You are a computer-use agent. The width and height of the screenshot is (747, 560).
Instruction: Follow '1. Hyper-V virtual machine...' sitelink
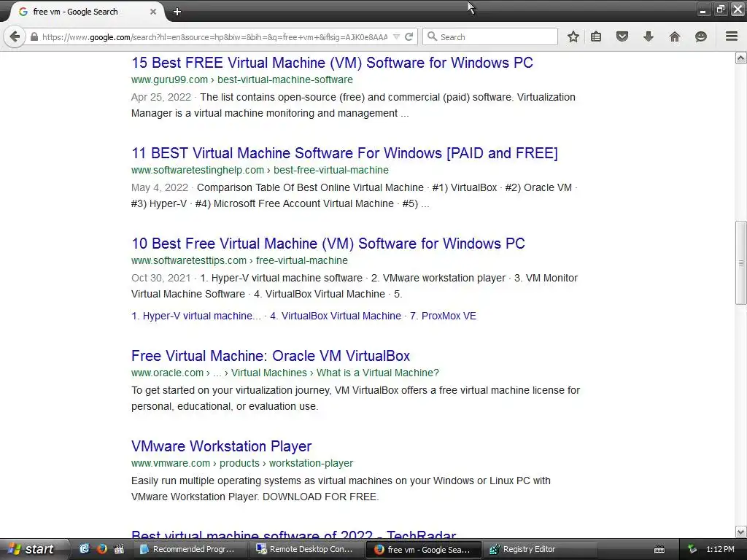click(196, 316)
